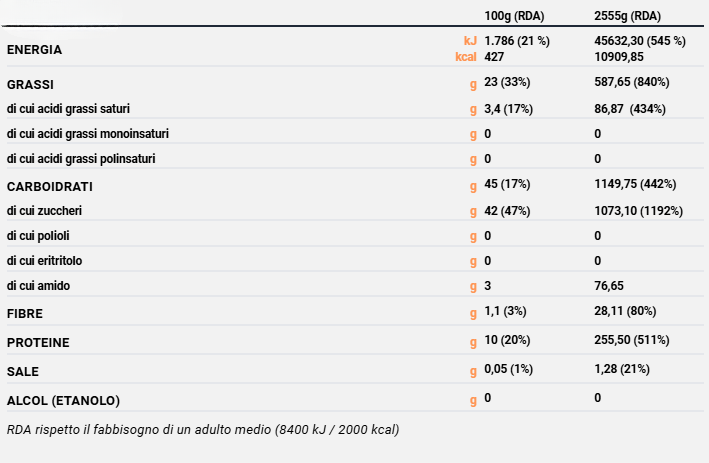Select the GRASSI row label
This screenshot has width=709, height=463.
30,83
